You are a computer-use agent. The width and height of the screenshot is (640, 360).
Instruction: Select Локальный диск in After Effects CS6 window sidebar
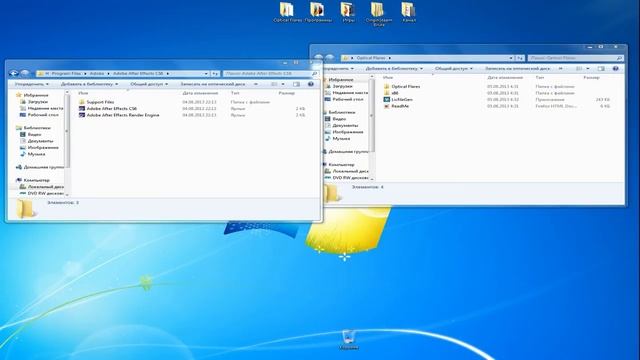(x=41, y=187)
